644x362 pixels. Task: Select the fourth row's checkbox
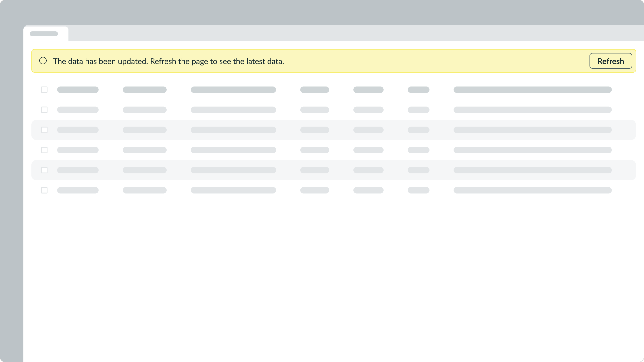(x=44, y=150)
